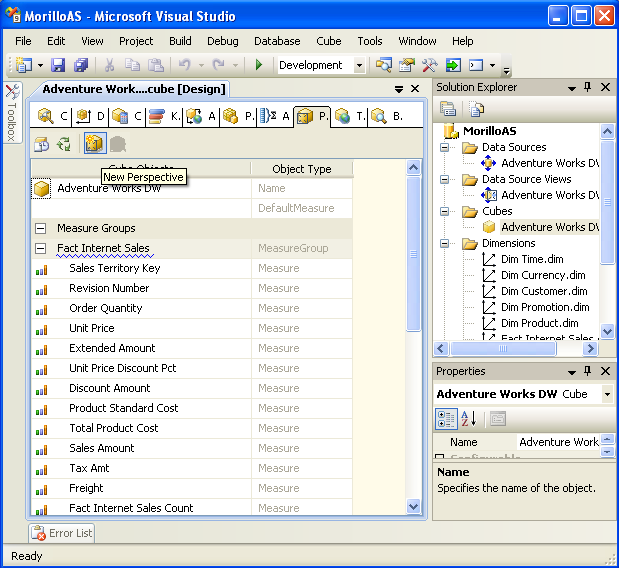Open the Command Window icon dropdown arrow

492,66
